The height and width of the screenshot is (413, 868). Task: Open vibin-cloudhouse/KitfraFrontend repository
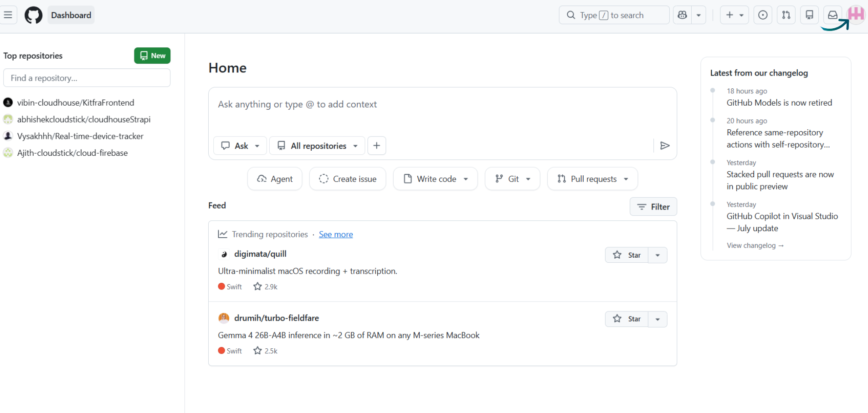[x=76, y=102]
